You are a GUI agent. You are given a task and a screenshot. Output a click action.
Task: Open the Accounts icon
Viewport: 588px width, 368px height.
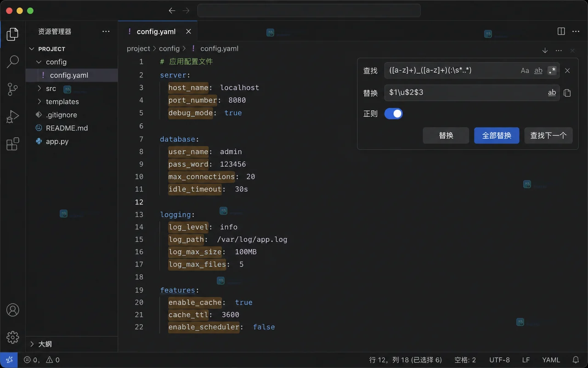tap(13, 310)
